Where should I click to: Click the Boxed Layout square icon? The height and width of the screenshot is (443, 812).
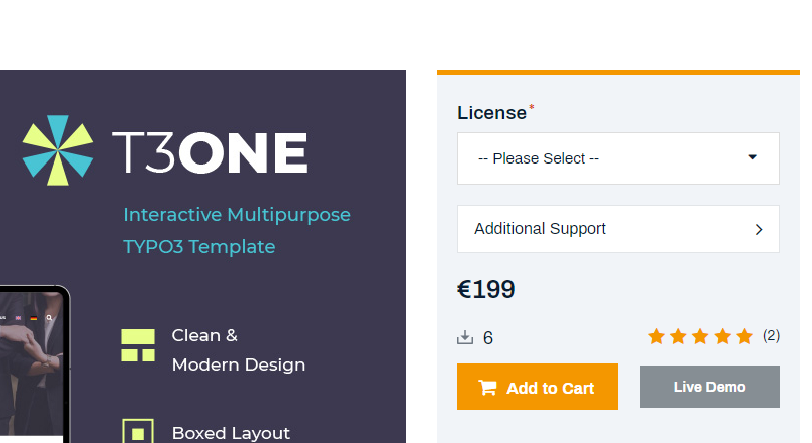(138, 432)
